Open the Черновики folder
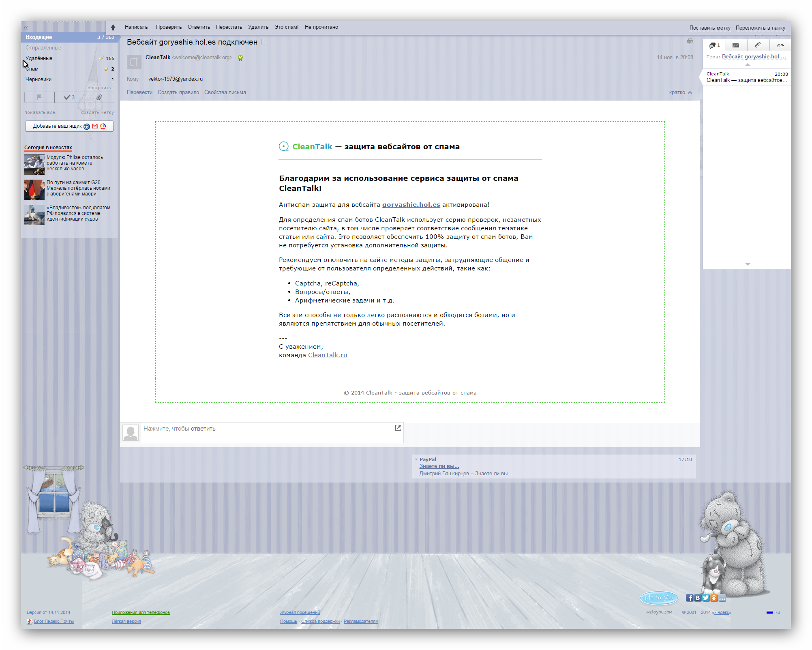This screenshot has height=650, width=812. point(39,79)
